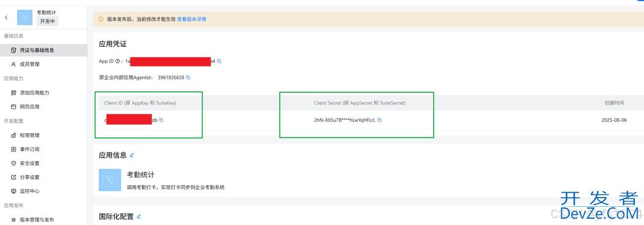Select 凭证与基础信息 sidebar item

pyautogui.click(x=36, y=50)
